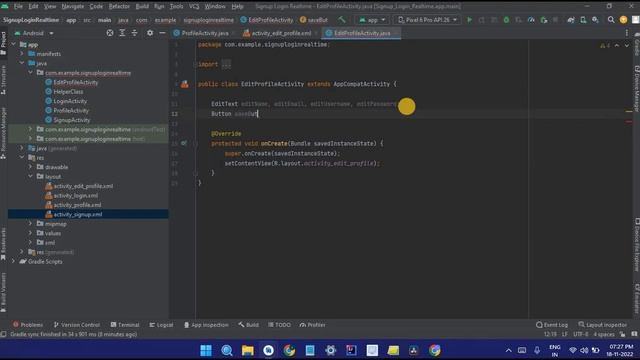
Task: Open the Structure side tool window
Action: [4, 80]
